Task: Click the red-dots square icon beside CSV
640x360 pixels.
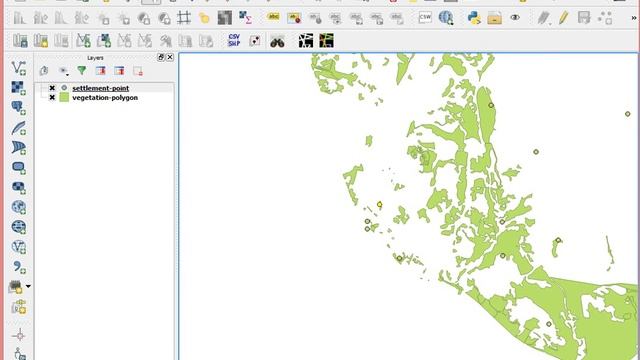Action: pos(255,41)
